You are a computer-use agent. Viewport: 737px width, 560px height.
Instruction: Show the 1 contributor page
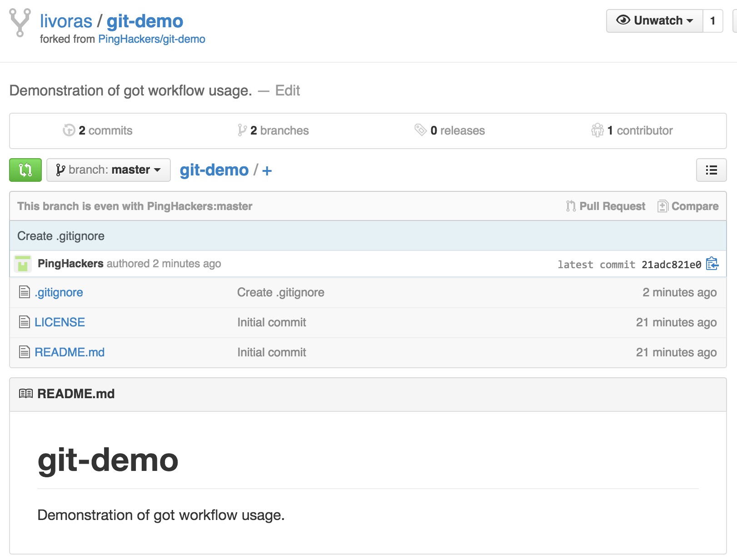[632, 130]
